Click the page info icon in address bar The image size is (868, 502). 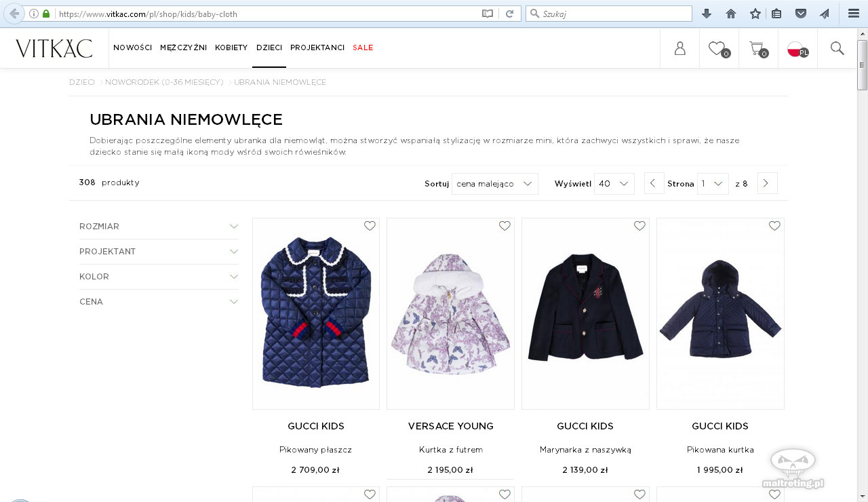[x=34, y=14]
